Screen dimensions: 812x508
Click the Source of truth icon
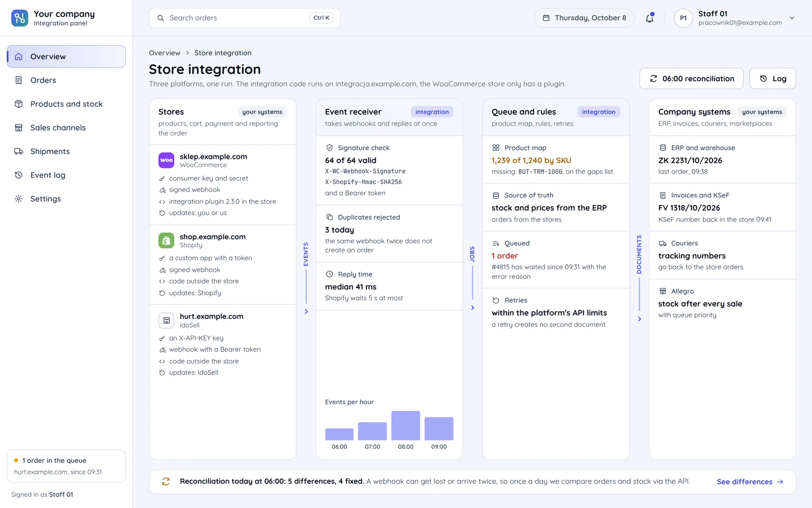click(x=496, y=195)
